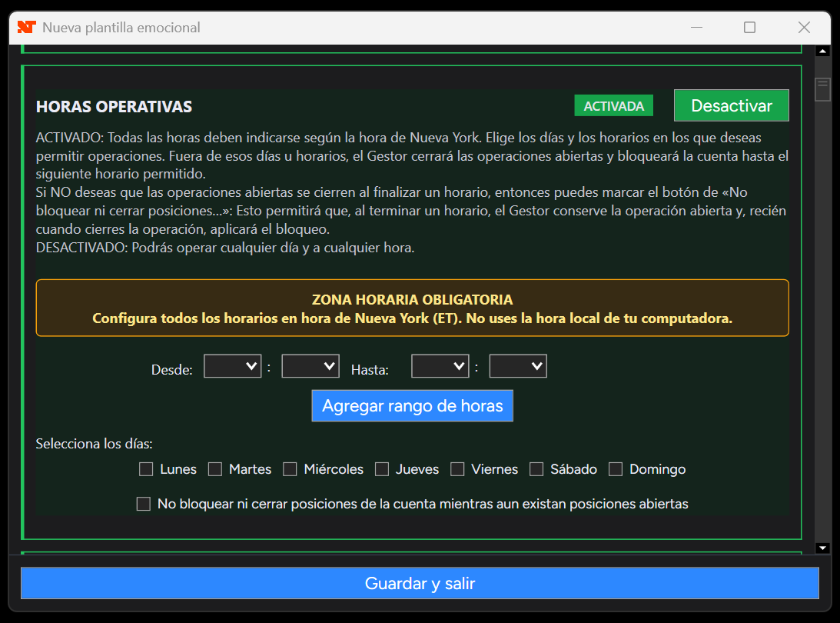Tick the Viernes checkbox
The image size is (840, 623).
tap(457, 469)
